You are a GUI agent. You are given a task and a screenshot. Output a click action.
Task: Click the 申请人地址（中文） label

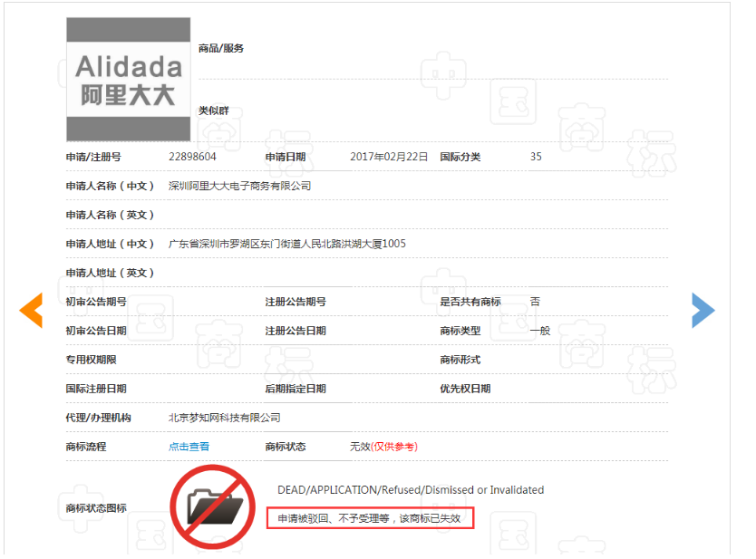tap(110, 244)
